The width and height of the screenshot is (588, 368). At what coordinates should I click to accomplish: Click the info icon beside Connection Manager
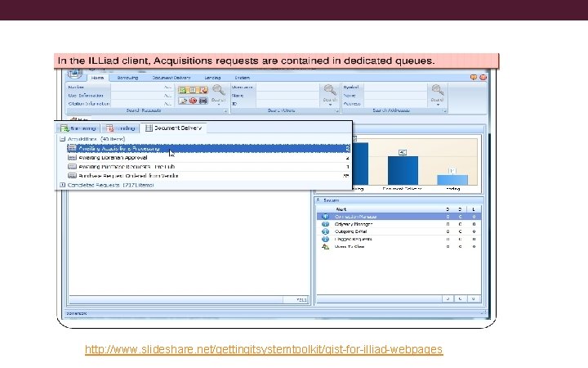click(325, 216)
